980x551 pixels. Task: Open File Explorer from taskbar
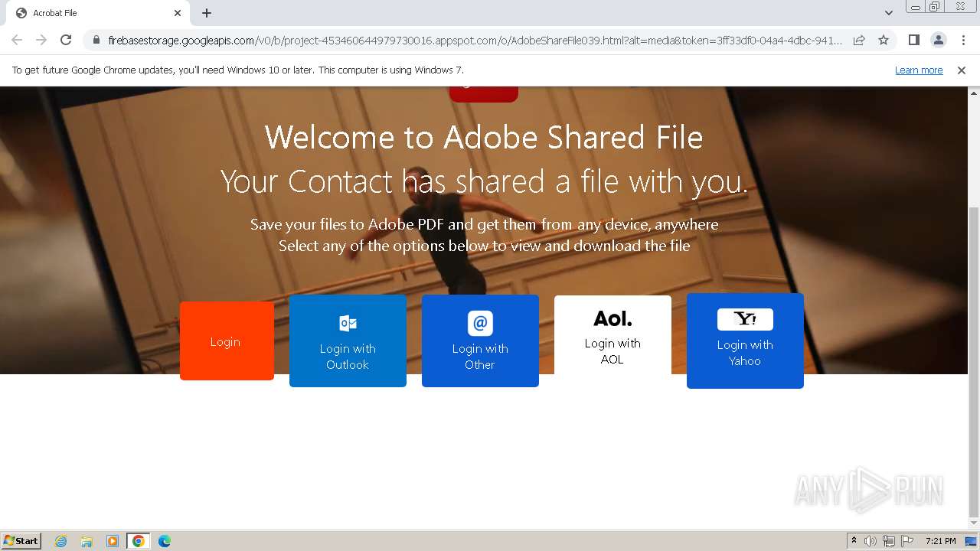(87, 541)
